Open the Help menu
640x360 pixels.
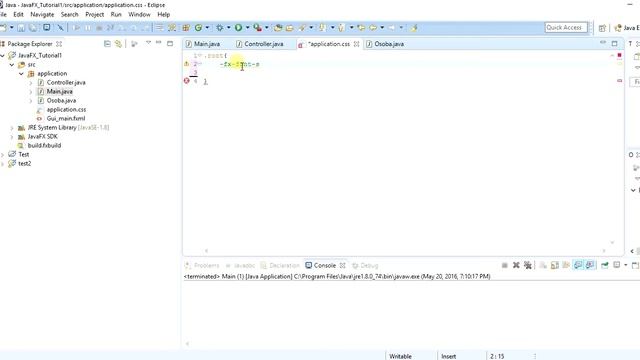click(164, 14)
